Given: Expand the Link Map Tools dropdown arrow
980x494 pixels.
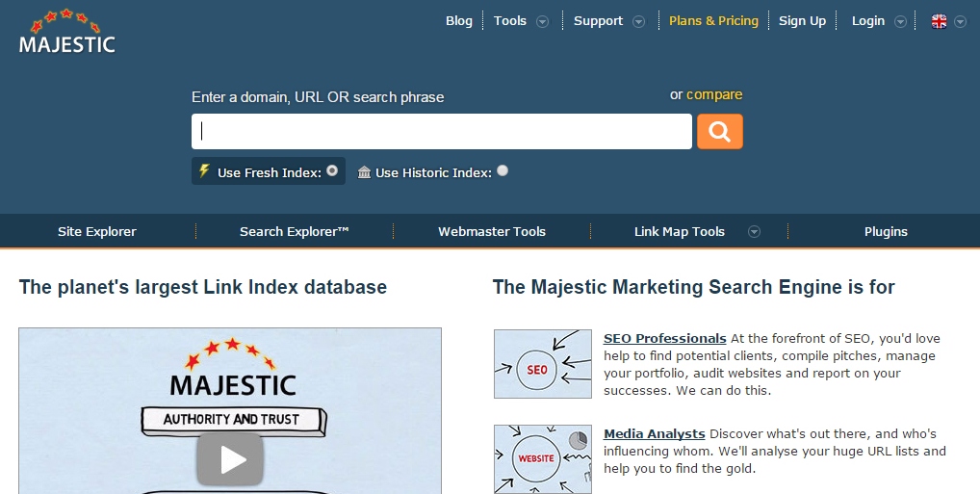Looking at the screenshot, I should pos(755,232).
